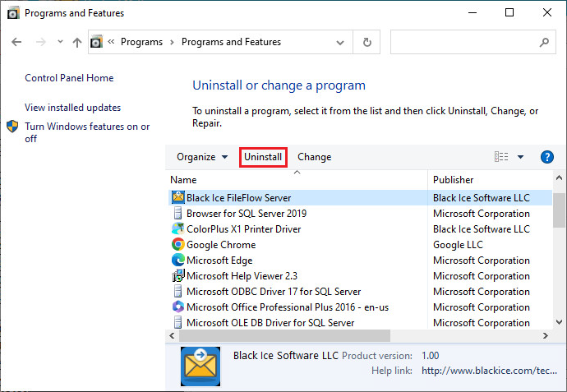
Task: Open the recent locations dropdown arrow
Action: pos(60,42)
